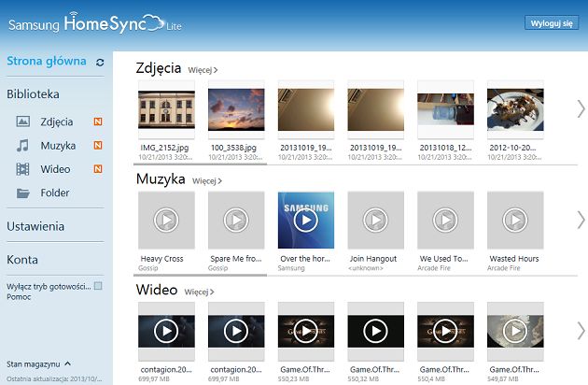588x385 pixels.
Task: Play the first contagion.20... video
Action: point(166,331)
